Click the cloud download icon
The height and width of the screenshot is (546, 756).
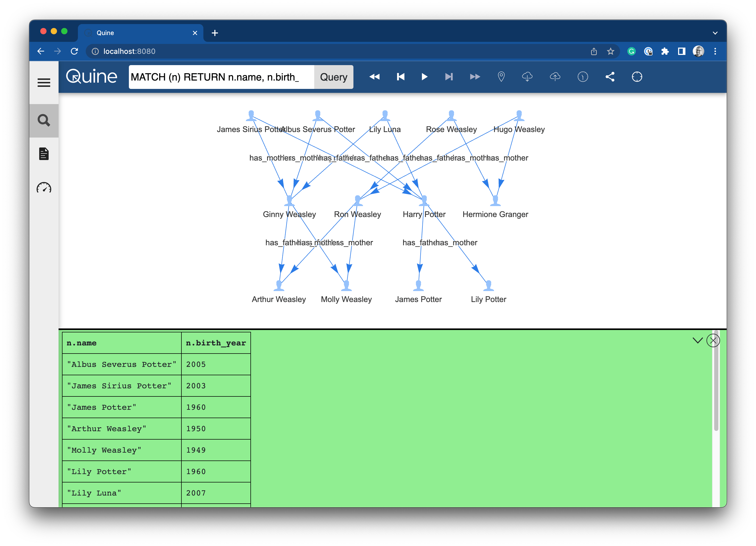527,77
